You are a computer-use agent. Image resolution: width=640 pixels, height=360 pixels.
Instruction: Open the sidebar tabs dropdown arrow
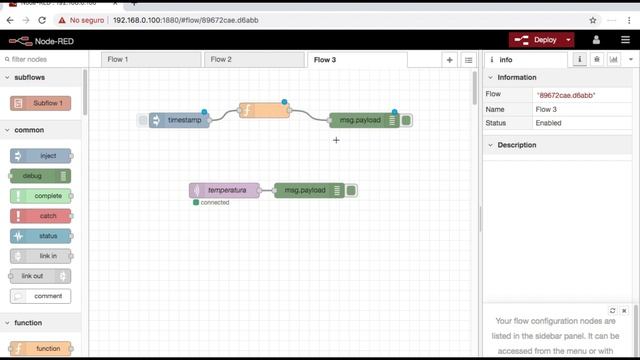click(631, 60)
